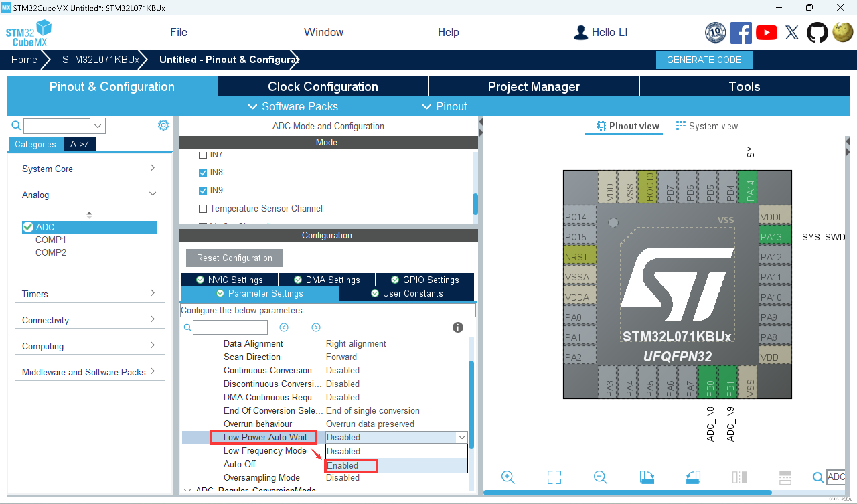Click the Reset Configuration button
857x504 pixels.
[x=233, y=257]
